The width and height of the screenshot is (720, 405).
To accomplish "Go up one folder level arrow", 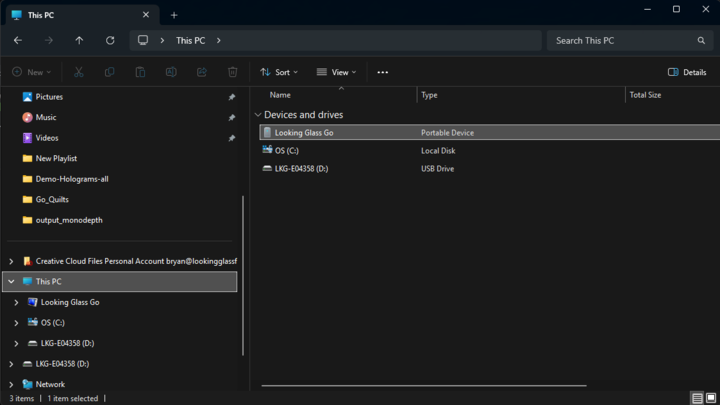I will point(79,41).
